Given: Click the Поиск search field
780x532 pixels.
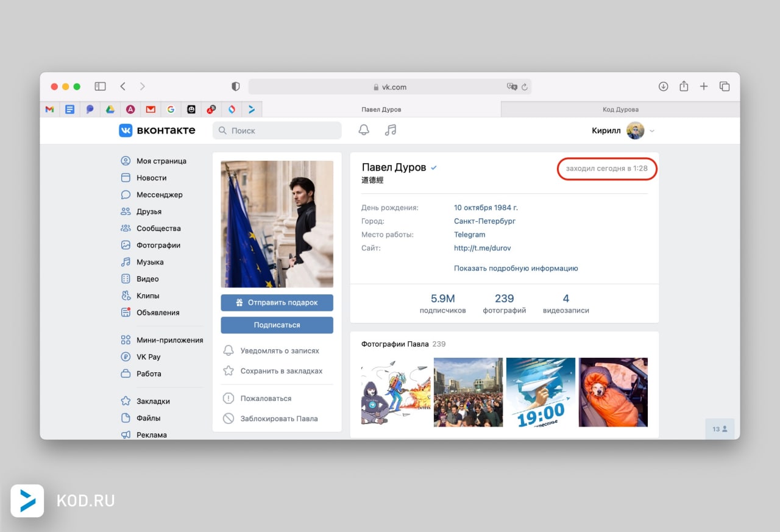Looking at the screenshot, I should (x=277, y=130).
